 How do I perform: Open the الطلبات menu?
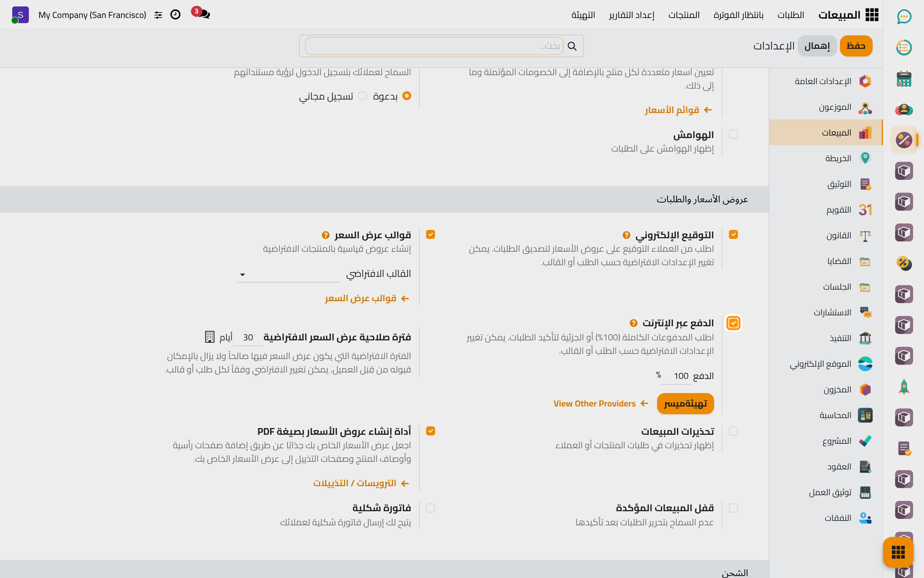(791, 15)
